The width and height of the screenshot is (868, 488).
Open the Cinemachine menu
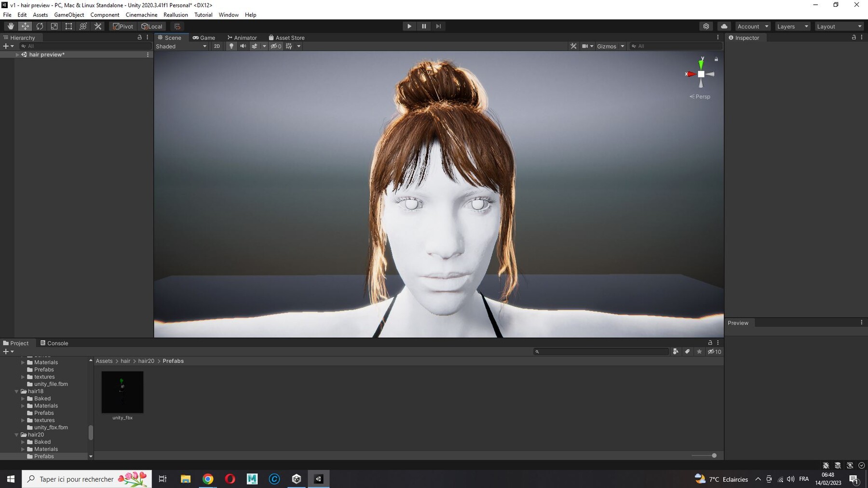(x=141, y=15)
